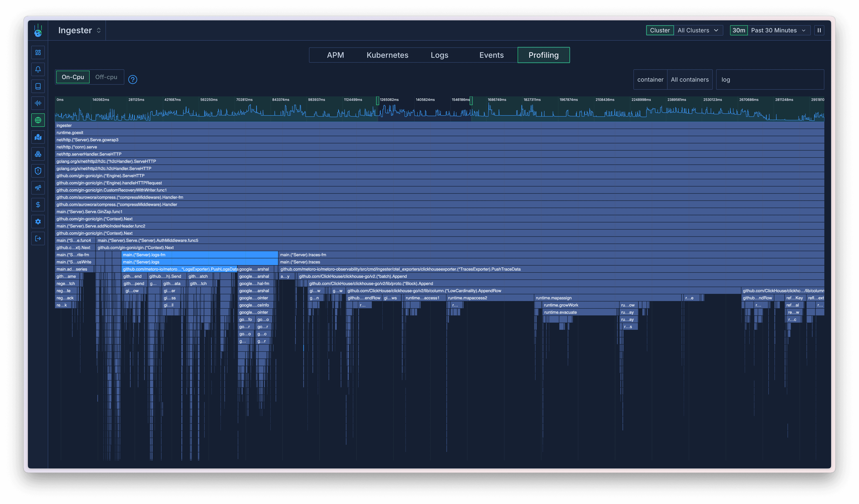
Task: Select the proto.(*Block).Append frame
Action: pos(566,283)
